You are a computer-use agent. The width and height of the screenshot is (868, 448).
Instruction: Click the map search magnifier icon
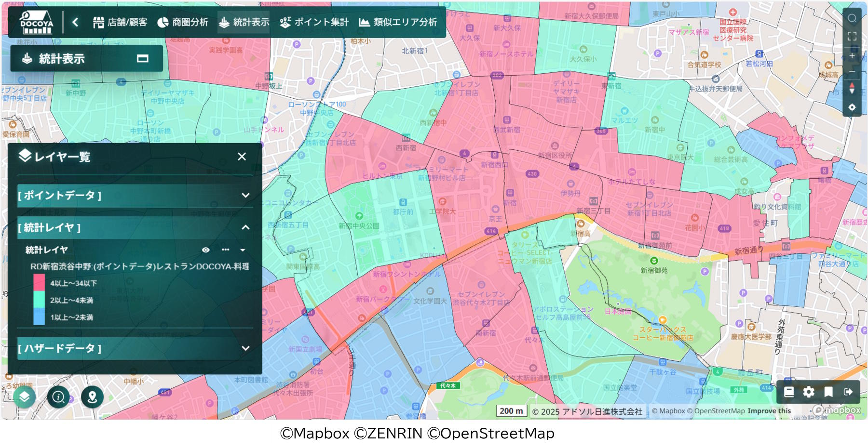tap(852, 18)
